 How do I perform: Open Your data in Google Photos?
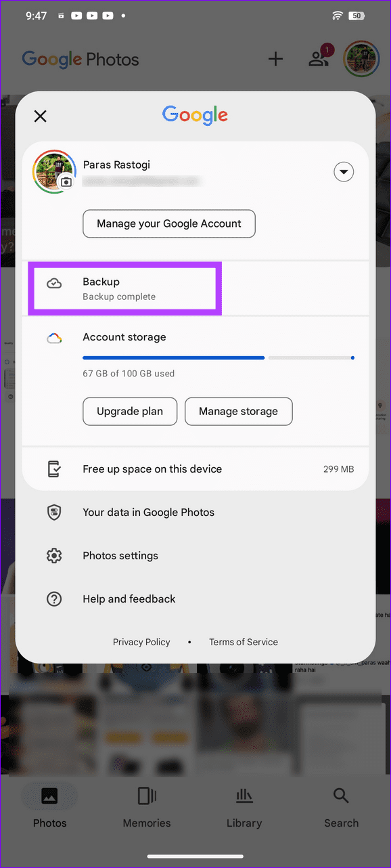tap(195, 512)
